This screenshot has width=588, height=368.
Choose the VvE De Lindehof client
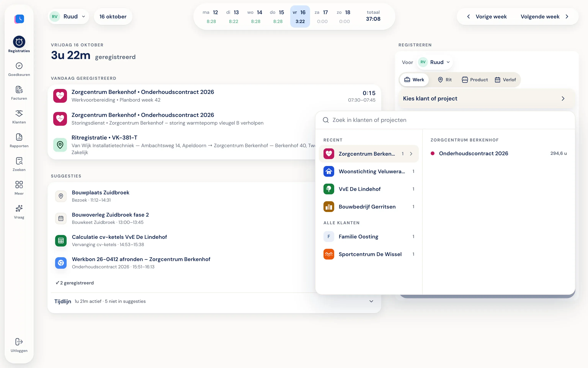(369, 189)
